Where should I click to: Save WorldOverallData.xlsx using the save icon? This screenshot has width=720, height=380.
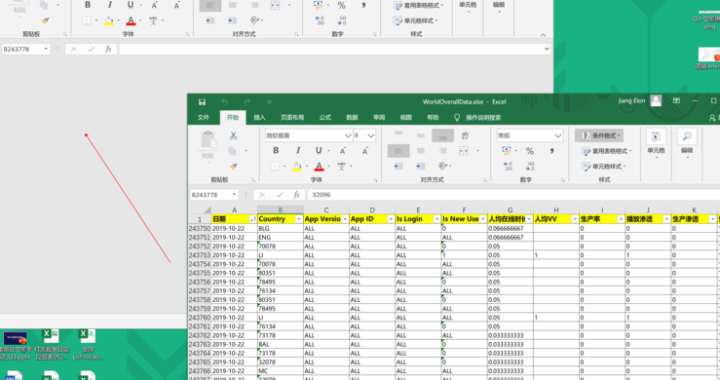click(x=202, y=102)
